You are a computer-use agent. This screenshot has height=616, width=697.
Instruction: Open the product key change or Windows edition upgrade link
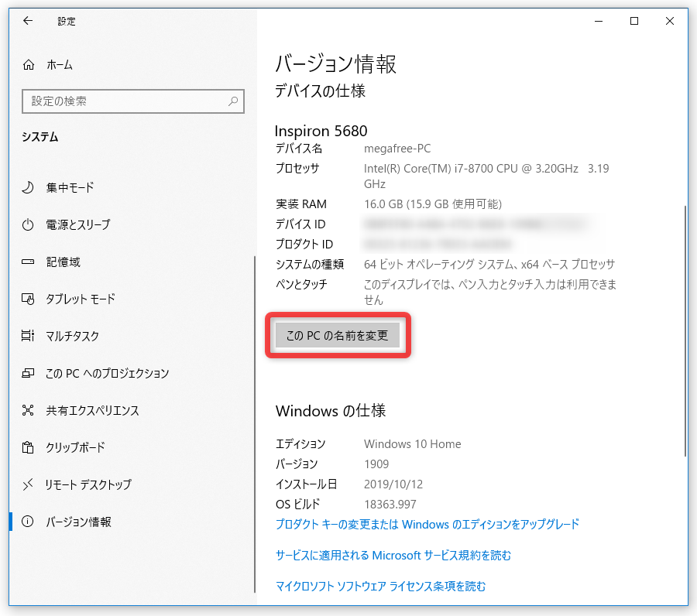(427, 524)
